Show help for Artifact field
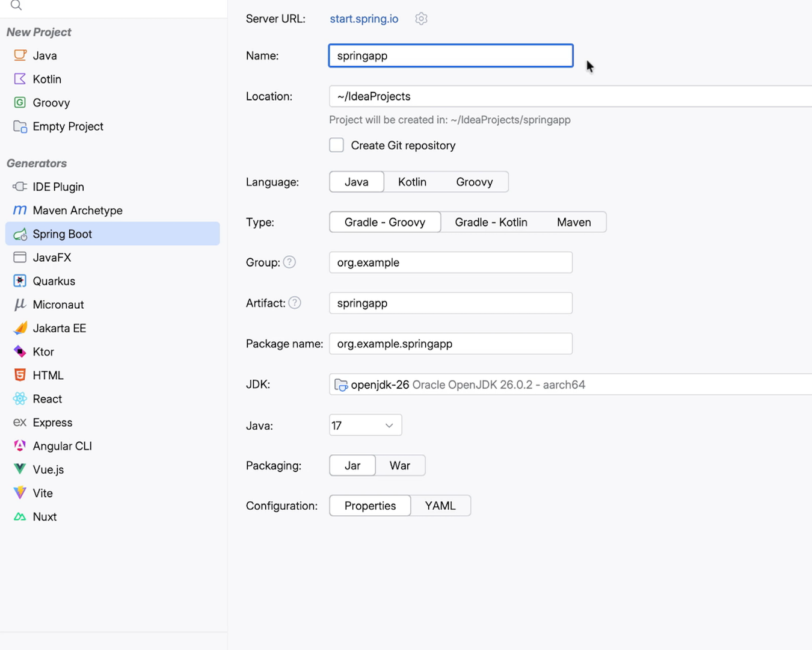The image size is (812, 650). [295, 303]
